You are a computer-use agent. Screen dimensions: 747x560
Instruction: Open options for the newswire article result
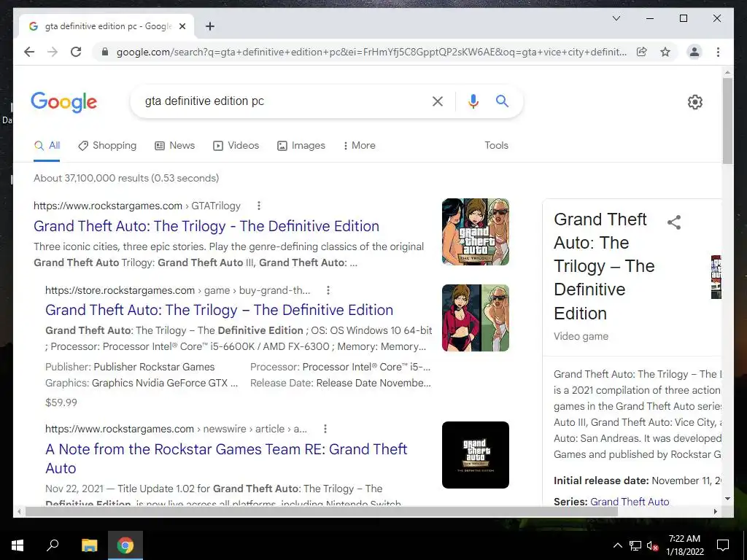coord(325,429)
